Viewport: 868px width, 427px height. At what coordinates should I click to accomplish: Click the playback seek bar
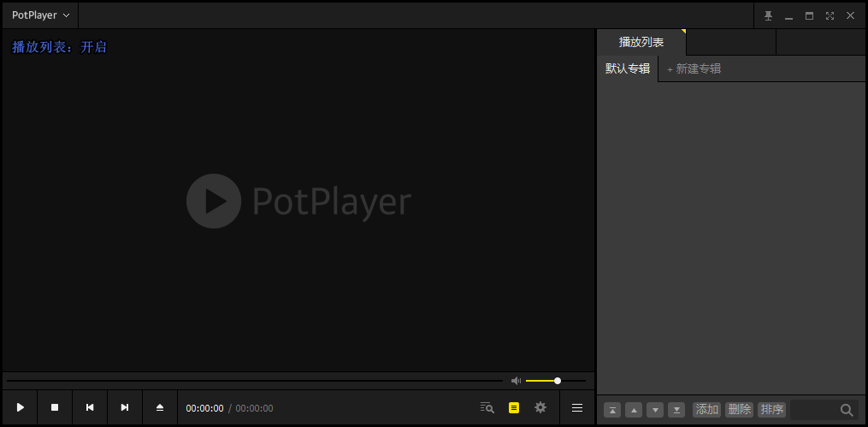coord(255,381)
